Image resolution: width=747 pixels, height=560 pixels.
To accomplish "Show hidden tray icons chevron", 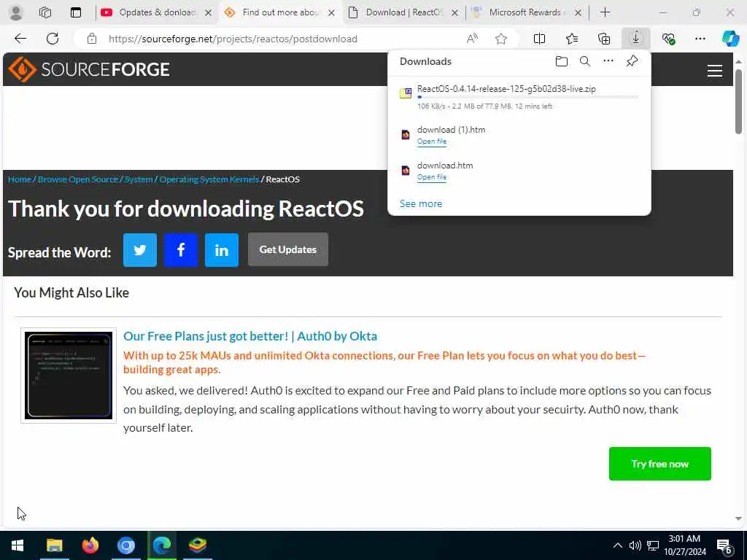I will [617, 545].
